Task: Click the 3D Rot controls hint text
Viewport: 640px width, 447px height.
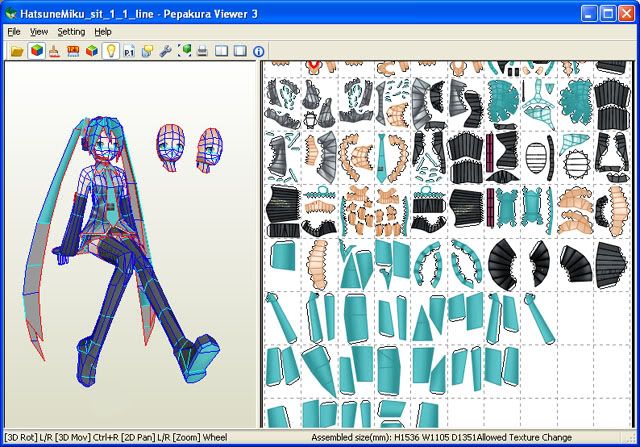Action: click(x=116, y=438)
